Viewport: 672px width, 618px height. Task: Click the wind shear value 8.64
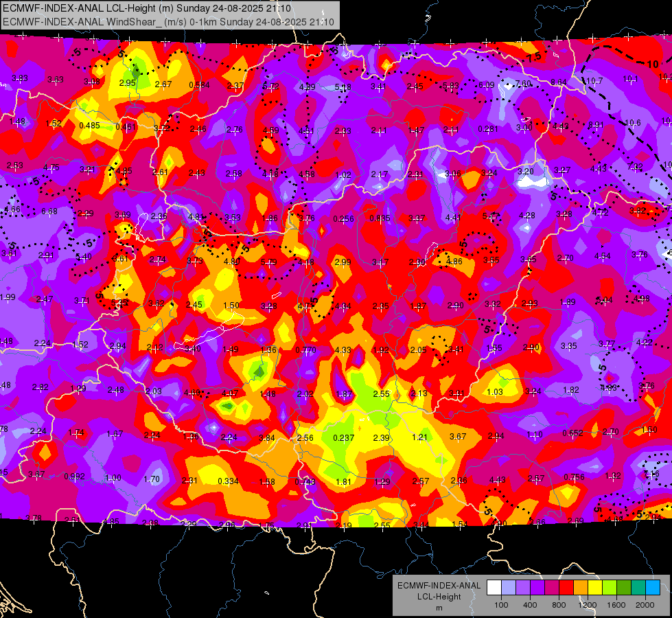(x=559, y=82)
